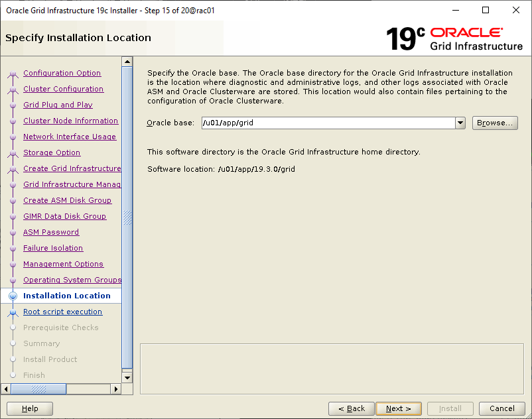This screenshot has height=419, width=532.
Task: Go to the Create Grid Infrastructure step
Action: point(72,168)
